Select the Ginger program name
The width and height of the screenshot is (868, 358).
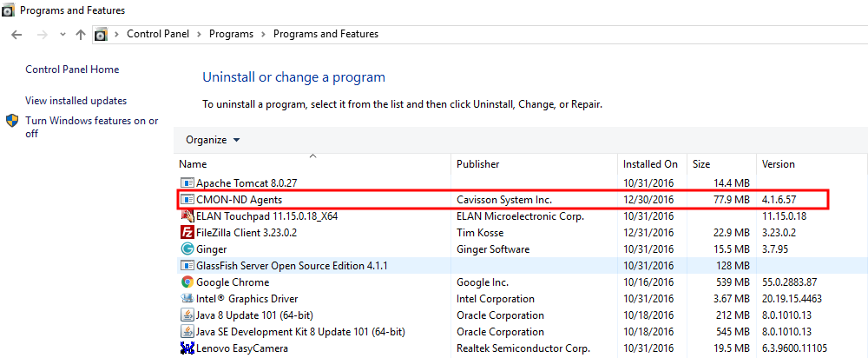tap(212, 249)
